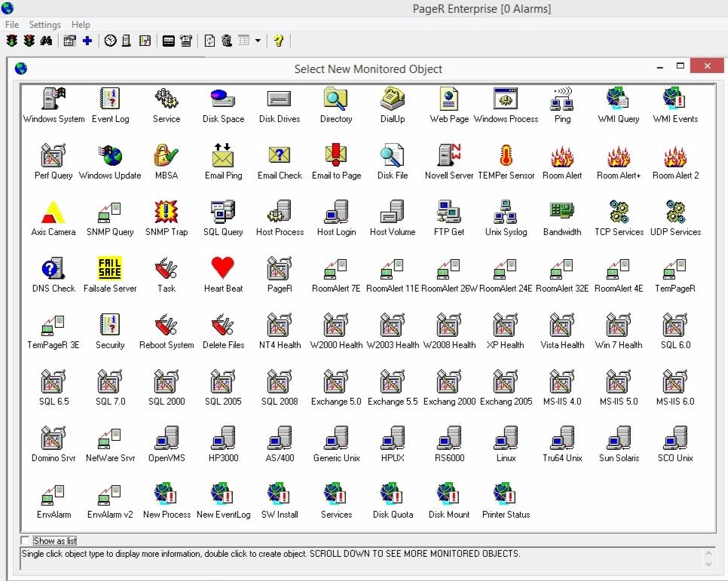Click the yellow question mark help icon

pos(279,41)
